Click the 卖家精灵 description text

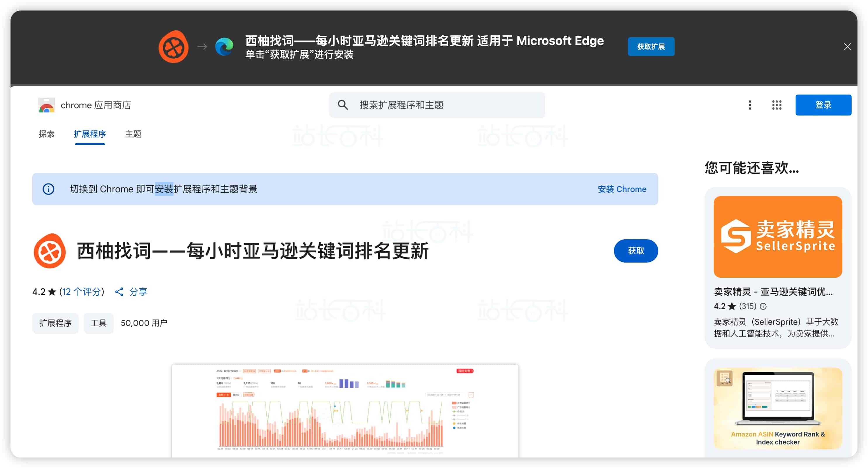tap(776, 328)
